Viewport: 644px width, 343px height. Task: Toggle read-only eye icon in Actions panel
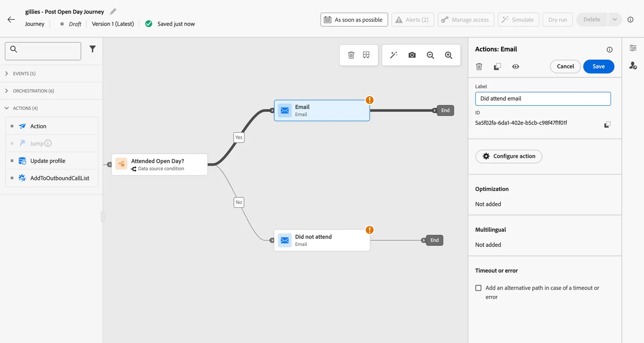pos(515,67)
